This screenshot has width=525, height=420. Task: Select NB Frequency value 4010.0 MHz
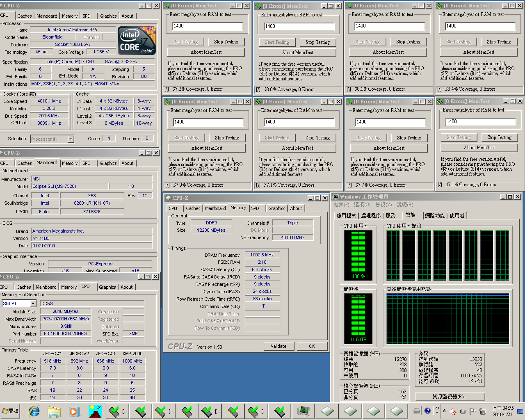tap(293, 237)
